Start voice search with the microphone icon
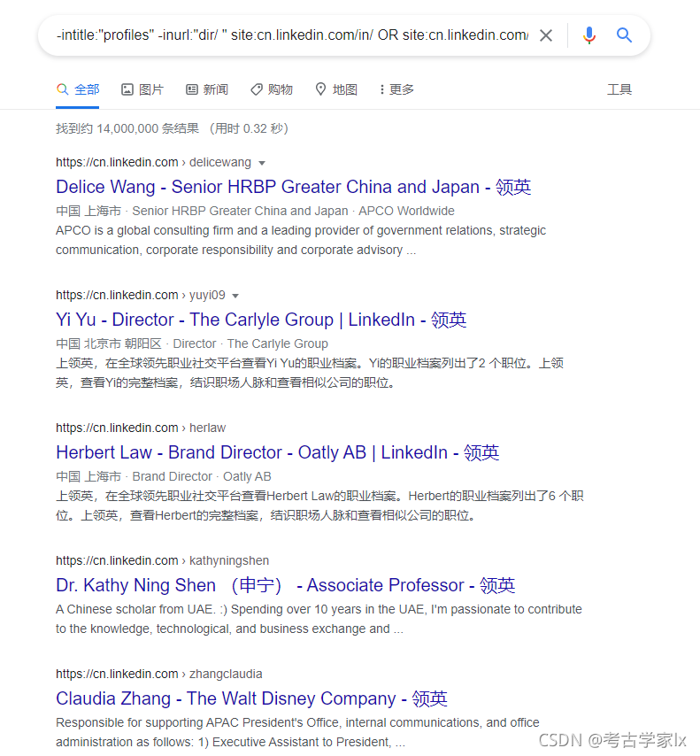The width and height of the screenshot is (700, 756). 588,35
